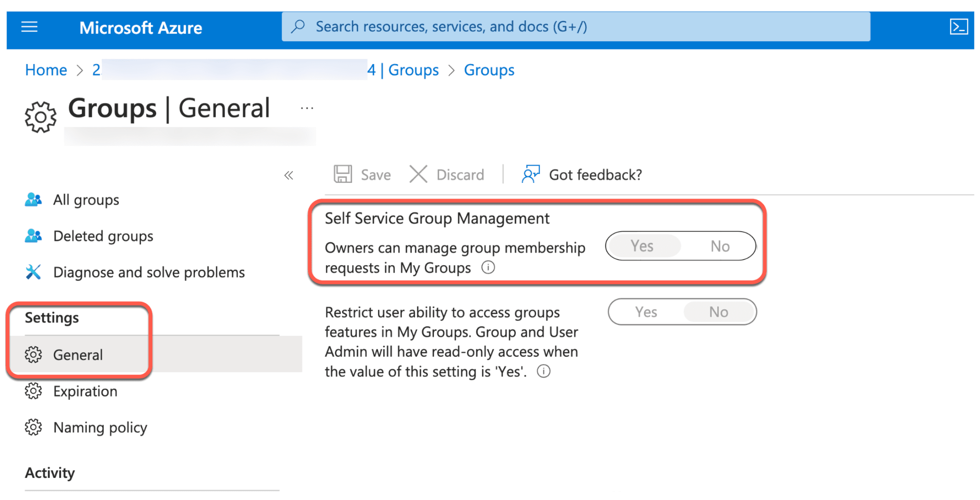980x500 pixels.
Task: Set restrict user access to groups to Yes
Action: (x=646, y=312)
